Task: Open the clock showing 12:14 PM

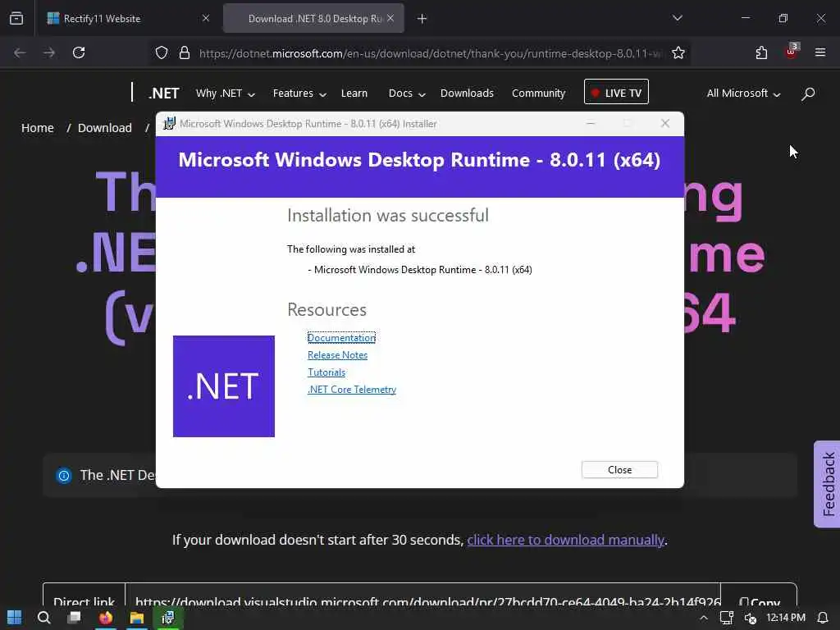Action: (x=786, y=618)
